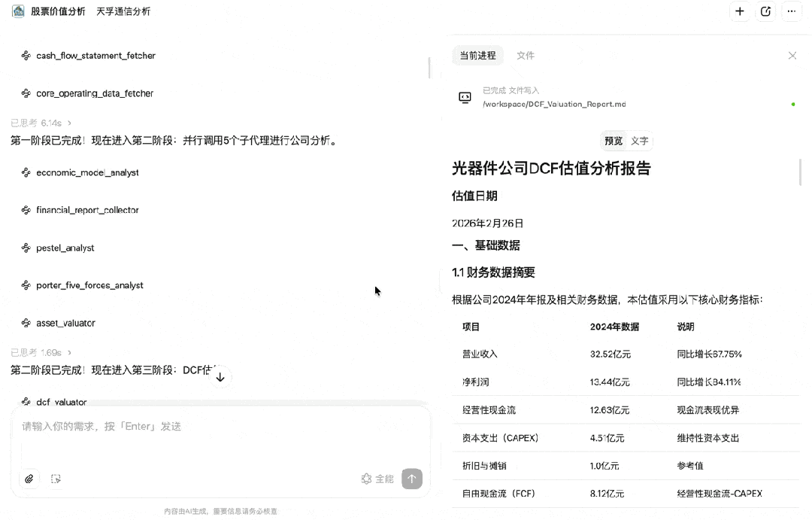
Task: Expand the 已思考 6.14s thinking details
Action: point(32,122)
